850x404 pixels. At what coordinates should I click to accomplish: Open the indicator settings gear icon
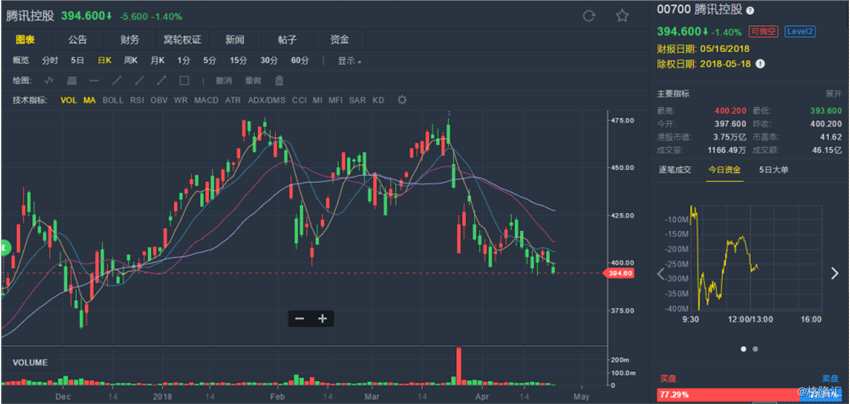pyautogui.click(x=402, y=100)
